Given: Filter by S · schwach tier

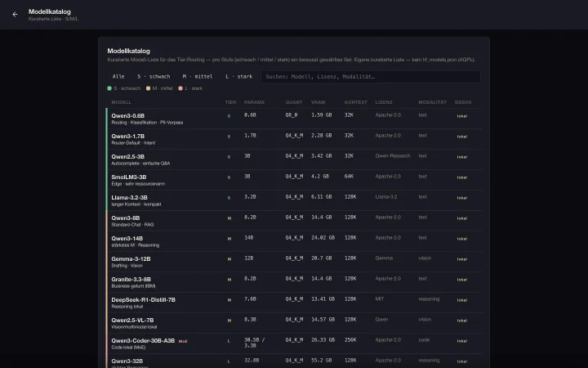Looking at the screenshot, I should point(154,77).
